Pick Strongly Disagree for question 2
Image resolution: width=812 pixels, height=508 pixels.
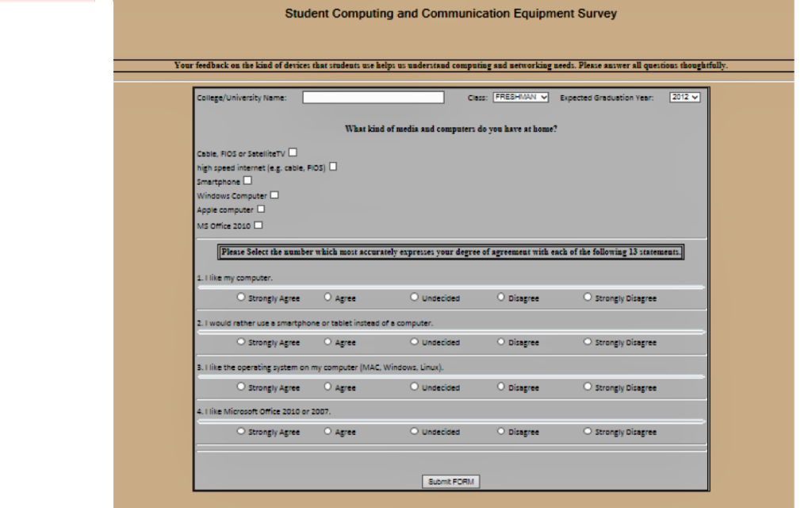pyautogui.click(x=588, y=342)
